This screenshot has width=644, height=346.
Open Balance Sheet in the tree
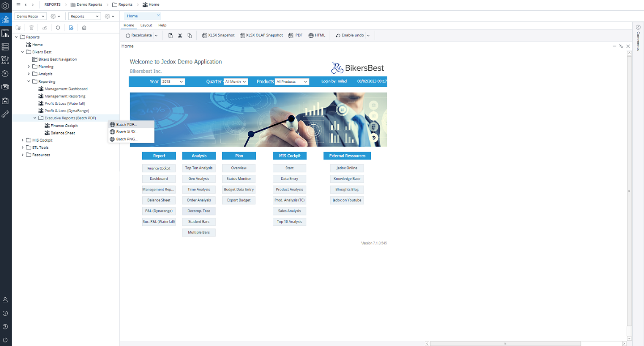(63, 133)
